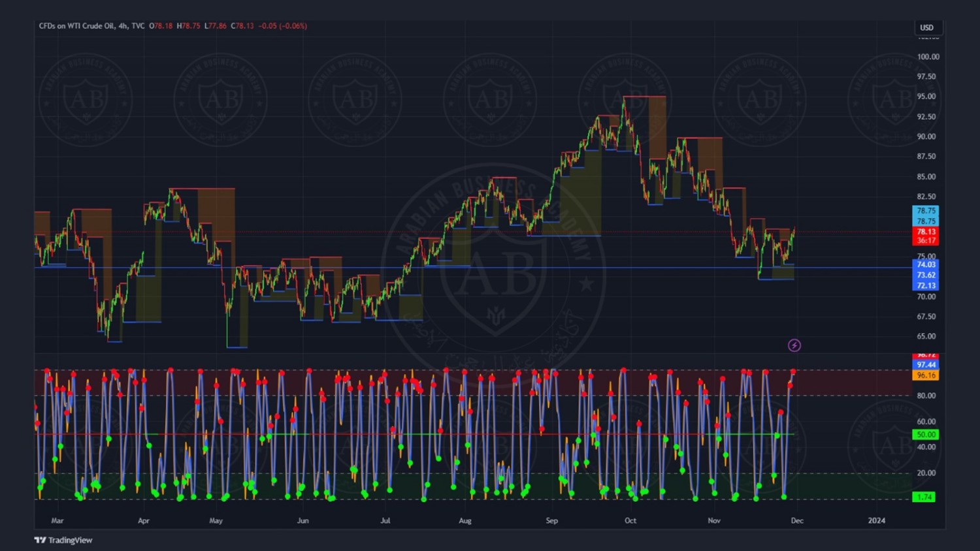Click the 'Sep' marker on time axis
The image size is (980, 551).
(552, 520)
